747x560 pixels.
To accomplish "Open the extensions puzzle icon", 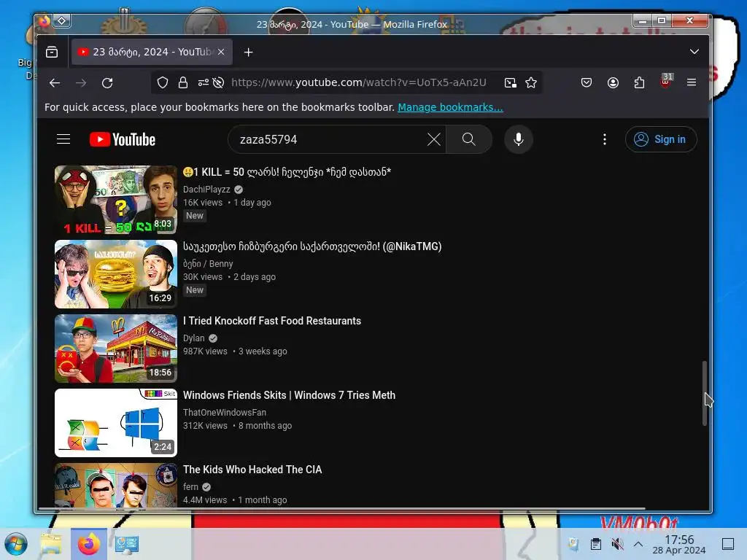I will pyautogui.click(x=639, y=83).
